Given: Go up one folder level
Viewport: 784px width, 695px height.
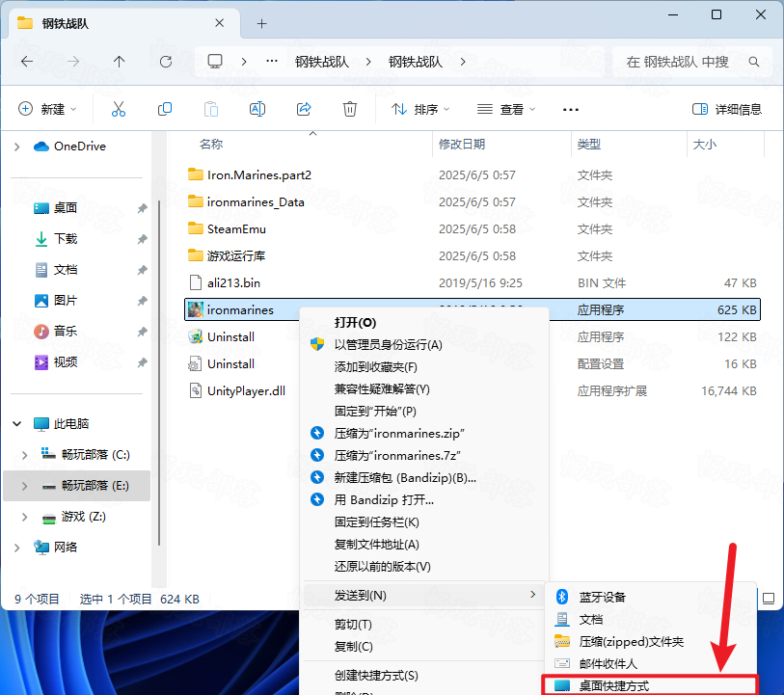Looking at the screenshot, I should coord(119,62).
